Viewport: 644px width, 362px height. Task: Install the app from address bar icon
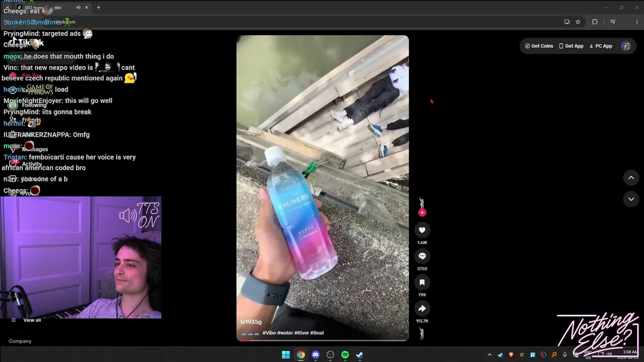tap(567, 22)
